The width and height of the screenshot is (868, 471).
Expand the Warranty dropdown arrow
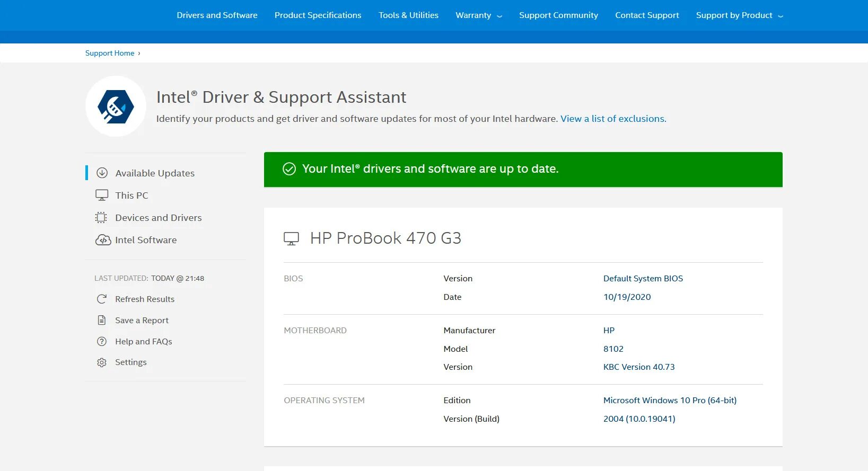coord(499,16)
